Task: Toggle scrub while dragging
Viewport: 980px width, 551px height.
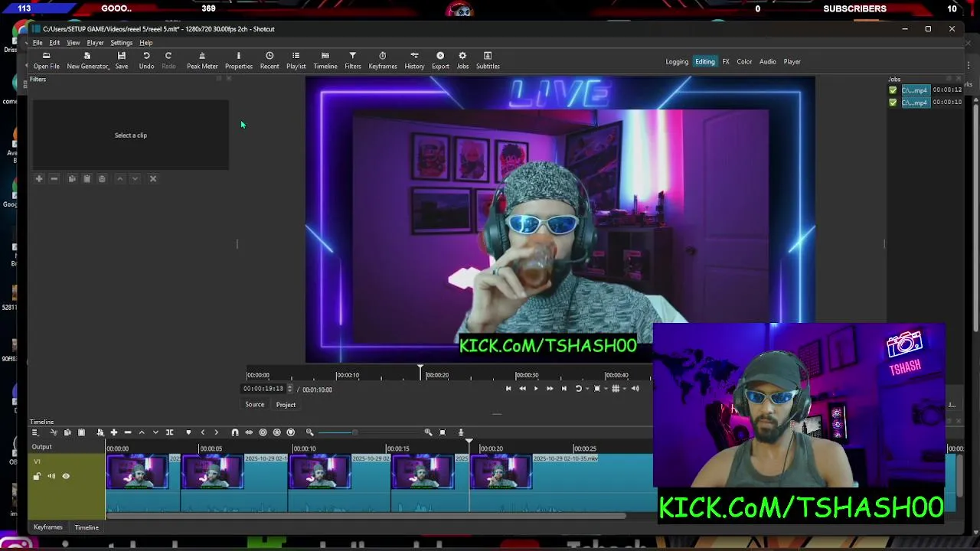Action: point(248,432)
